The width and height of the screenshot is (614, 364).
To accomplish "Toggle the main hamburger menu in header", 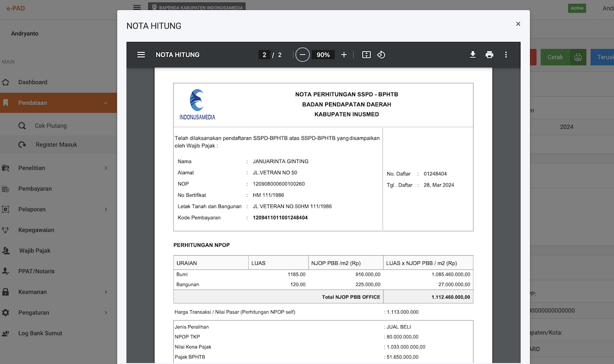I will pos(137,7).
